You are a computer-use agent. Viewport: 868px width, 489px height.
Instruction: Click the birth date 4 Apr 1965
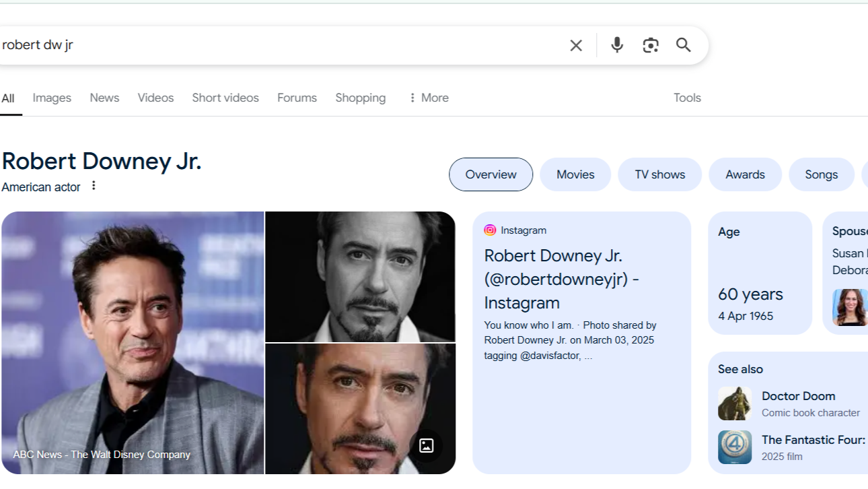pos(746,316)
